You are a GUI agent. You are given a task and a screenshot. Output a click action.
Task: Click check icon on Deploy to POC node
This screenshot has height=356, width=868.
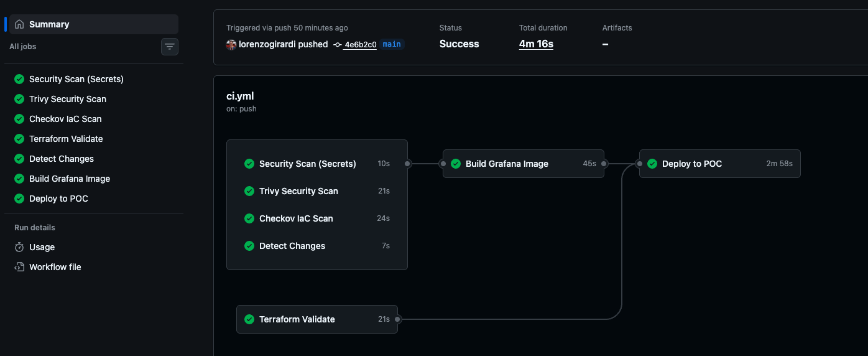652,164
